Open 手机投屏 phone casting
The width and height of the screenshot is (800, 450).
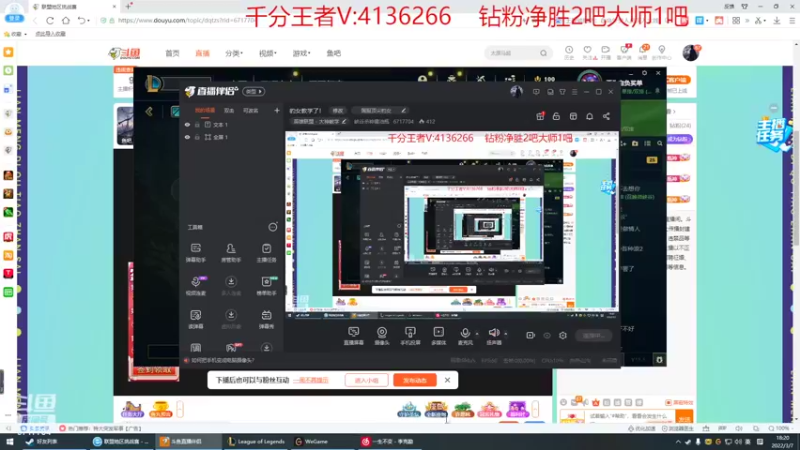click(410, 336)
